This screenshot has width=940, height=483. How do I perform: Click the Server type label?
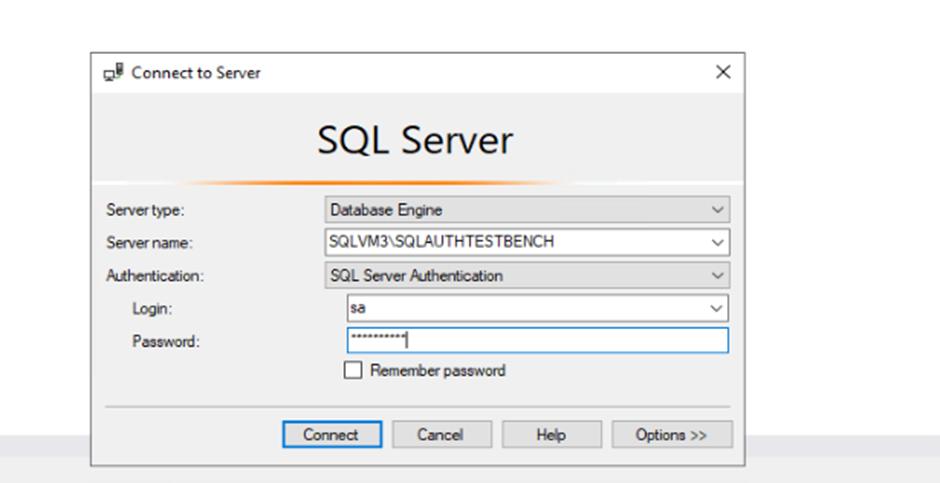pos(146,210)
